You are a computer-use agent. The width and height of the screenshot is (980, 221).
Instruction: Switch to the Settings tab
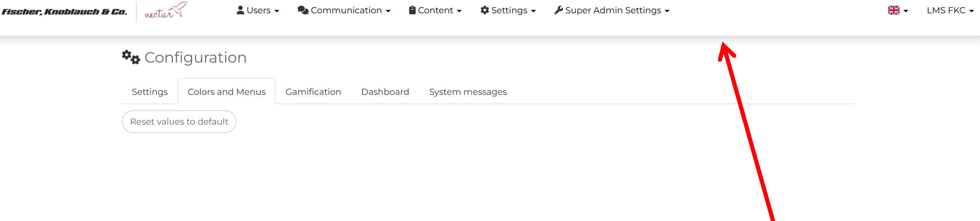click(x=150, y=92)
